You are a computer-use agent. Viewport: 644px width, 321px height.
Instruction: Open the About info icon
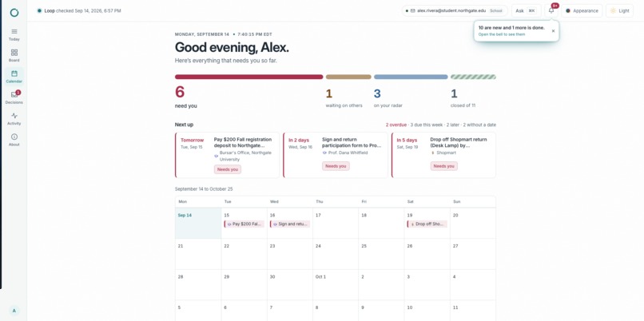click(14, 140)
